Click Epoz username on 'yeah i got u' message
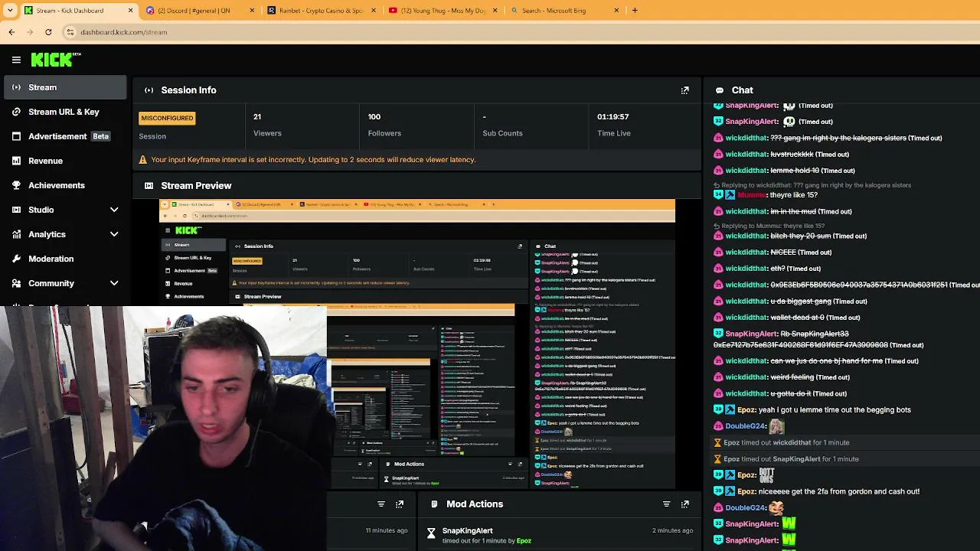Viewport: 980px width, 551px height. click(746, 410)
